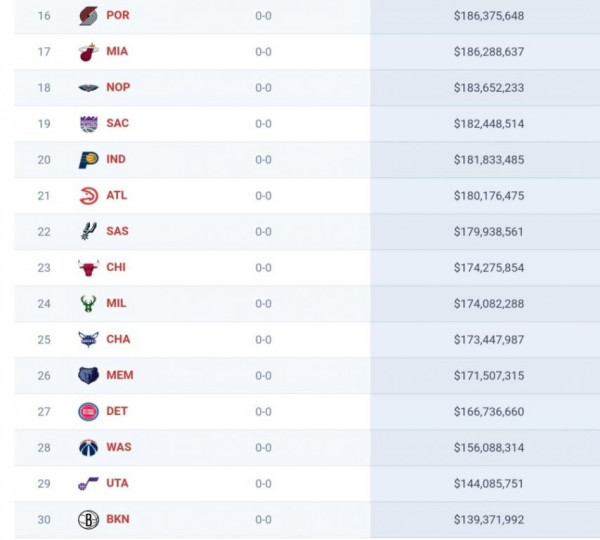Click the Chicago Bulls logo icon
The image size is (600, 540).
[89, 268]
